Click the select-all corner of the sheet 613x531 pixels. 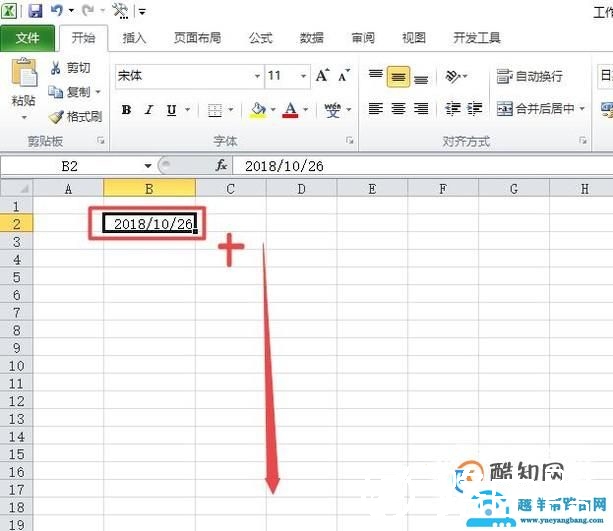16,188
